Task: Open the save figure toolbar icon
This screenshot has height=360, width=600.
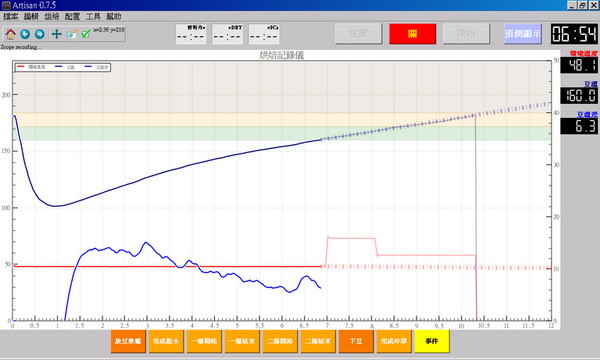Action: [72, 34]
